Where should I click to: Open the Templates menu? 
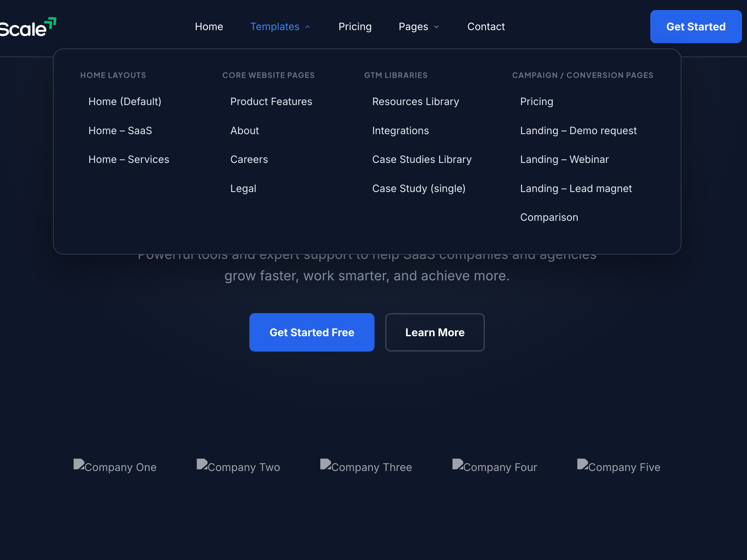pos(275,27)
